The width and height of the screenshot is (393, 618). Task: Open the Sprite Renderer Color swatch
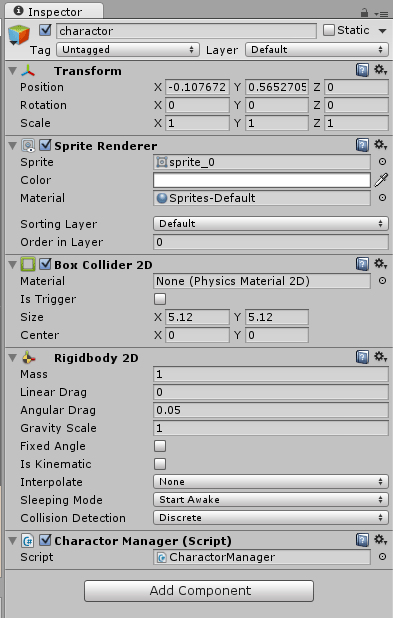coord(262,180)
